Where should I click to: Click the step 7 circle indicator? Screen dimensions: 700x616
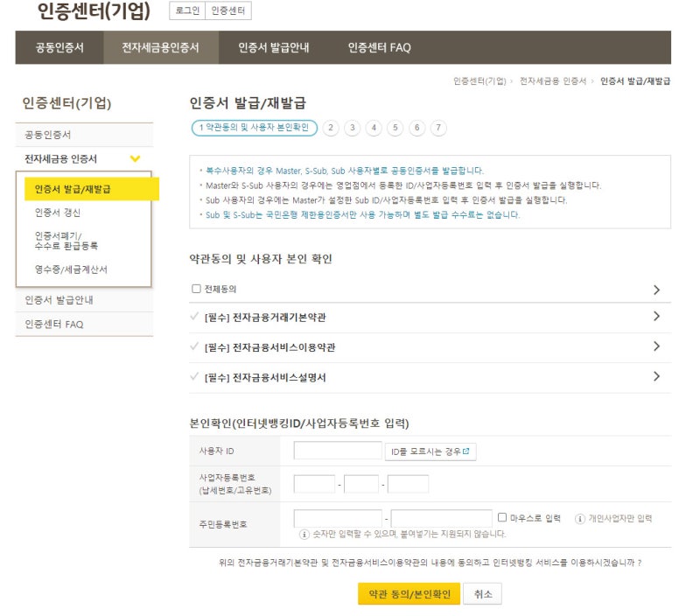coord(438,128)
